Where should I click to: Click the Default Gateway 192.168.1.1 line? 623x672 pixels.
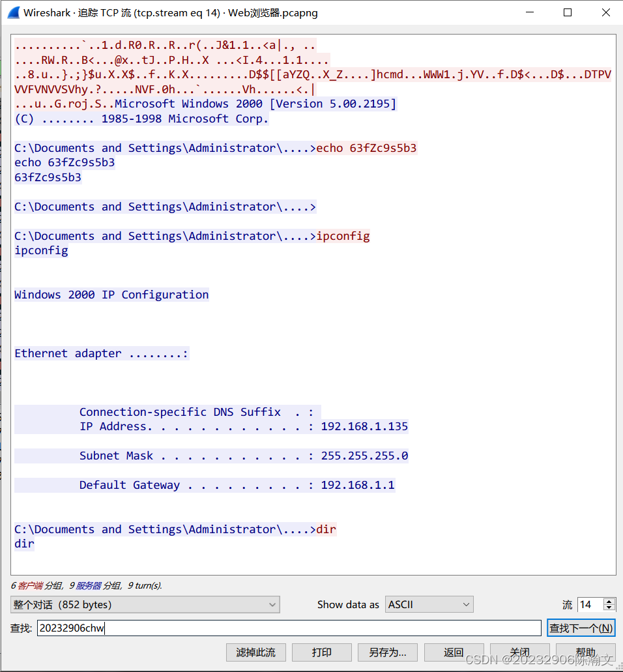tap(237, 485)
